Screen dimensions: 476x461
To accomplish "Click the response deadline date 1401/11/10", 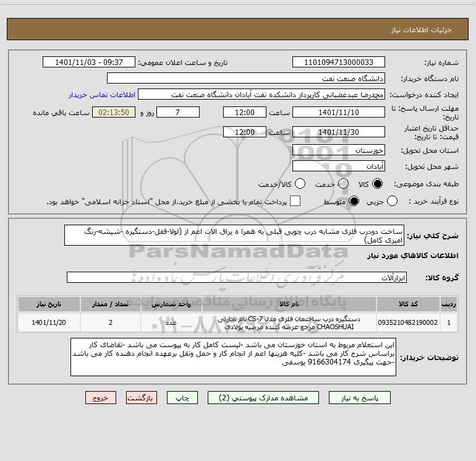I will click(339, 112).
